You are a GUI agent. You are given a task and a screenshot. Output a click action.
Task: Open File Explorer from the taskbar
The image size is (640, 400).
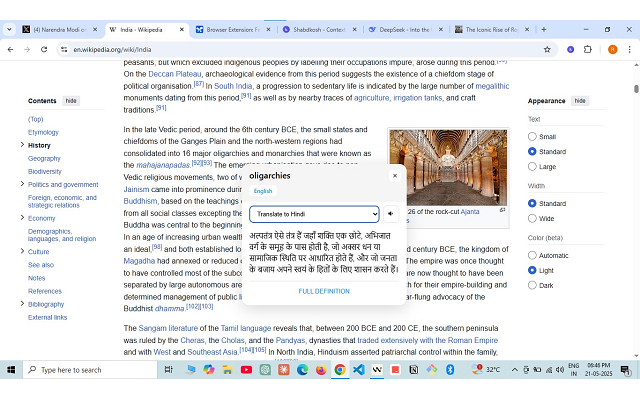tap(227, 370)
